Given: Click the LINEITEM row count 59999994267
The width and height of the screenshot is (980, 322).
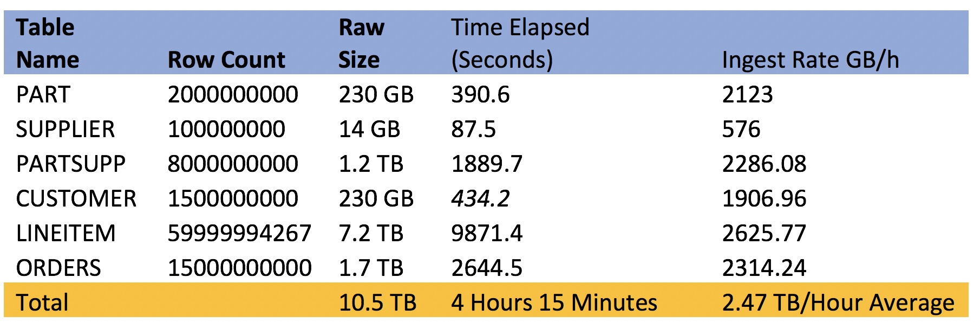Looking at the screenshot, I should click(x=239, y=234).
